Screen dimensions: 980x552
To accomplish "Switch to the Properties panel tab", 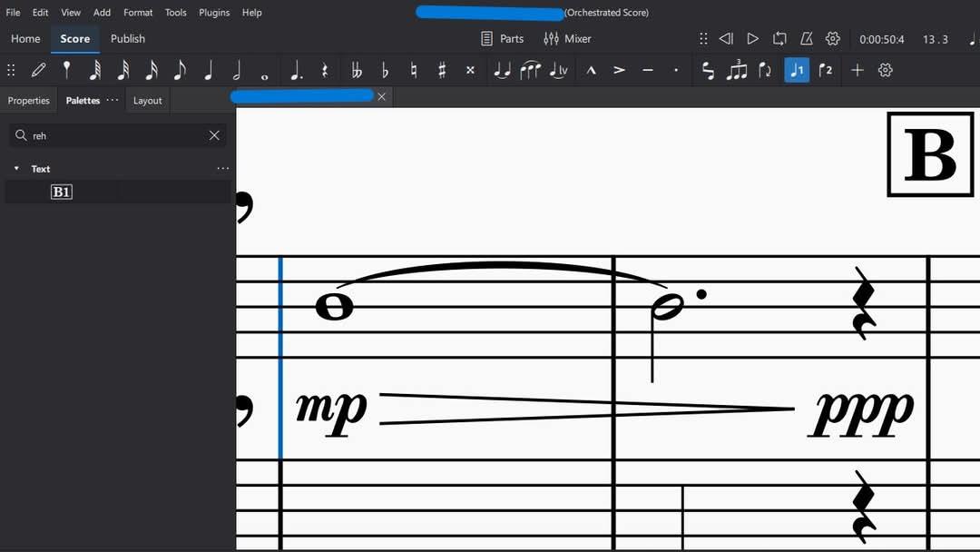I will (x=29, y=101).
